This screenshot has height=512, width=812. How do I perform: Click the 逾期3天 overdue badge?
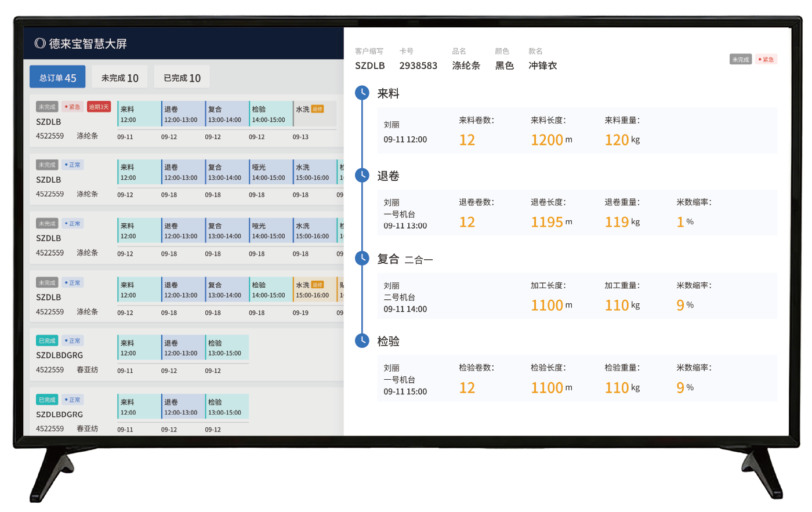[x=99, y=107]
